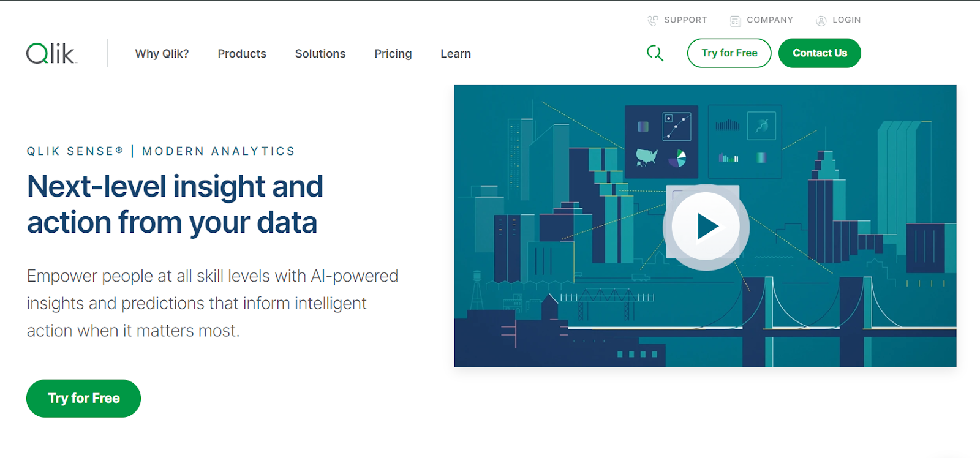
Task: Click the Support phone icon
Action: (652, 21)
